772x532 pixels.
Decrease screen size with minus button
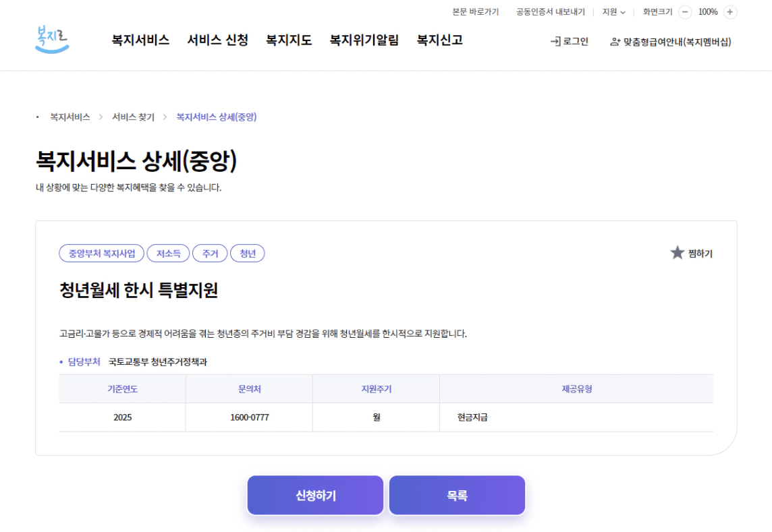685,12
